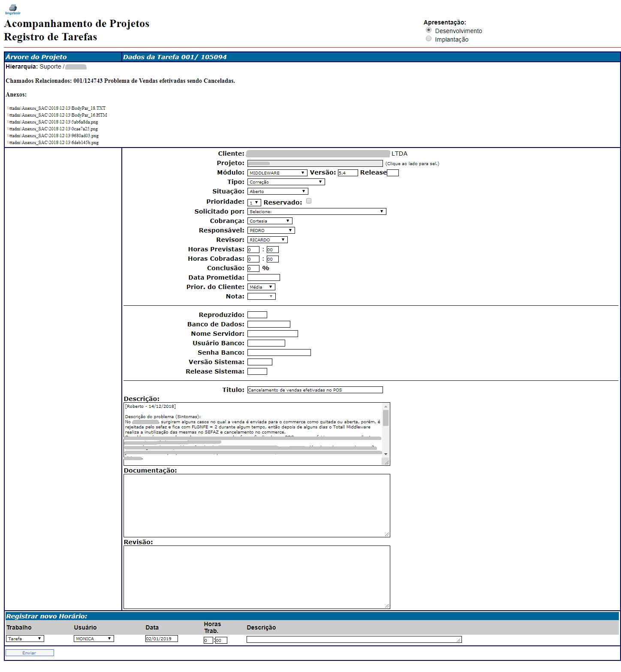This screenshot has height=672, width=621.
Task: Click inside the Documentação text area
Action: pos(256,505)
